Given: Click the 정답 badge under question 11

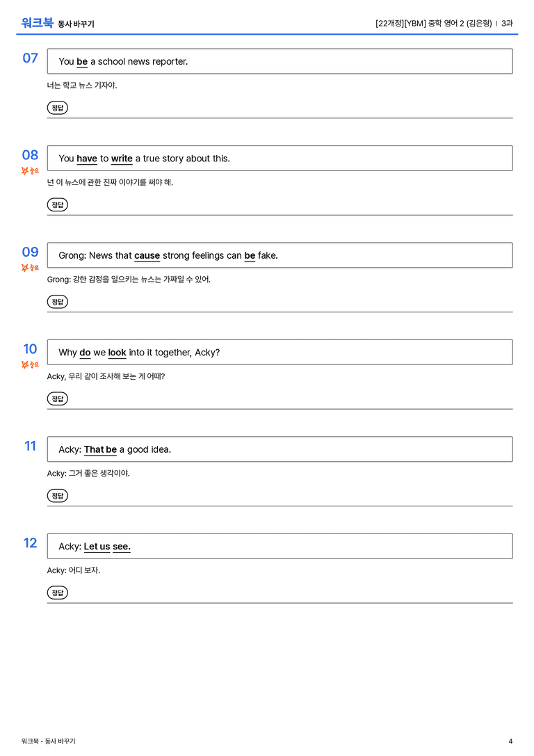Looking at the screenshot, I should pyautogui.click(x=57, y=496).
